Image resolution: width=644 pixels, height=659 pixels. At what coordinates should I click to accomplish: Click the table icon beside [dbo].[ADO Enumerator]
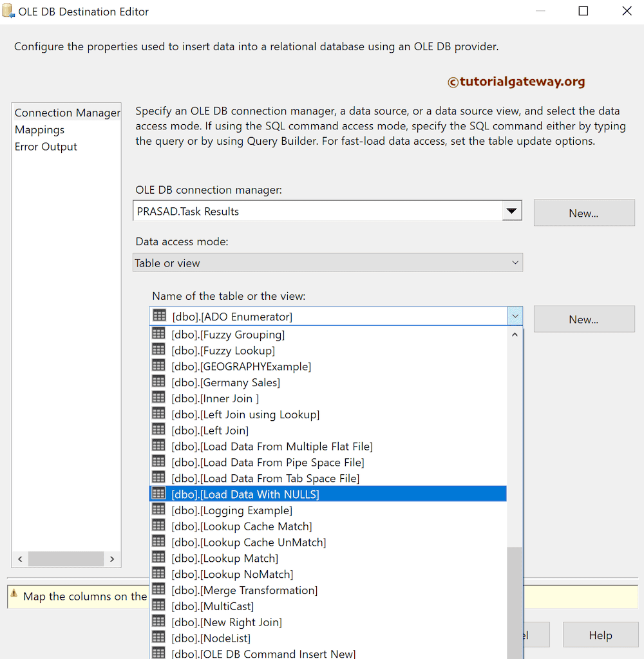click(x=158, y=315)
